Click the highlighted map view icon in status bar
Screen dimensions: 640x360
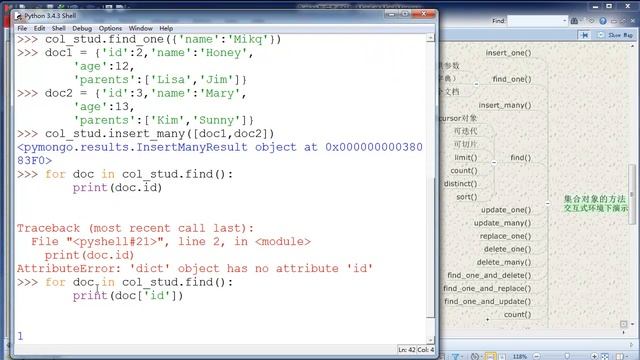click(x=491, y=356)
